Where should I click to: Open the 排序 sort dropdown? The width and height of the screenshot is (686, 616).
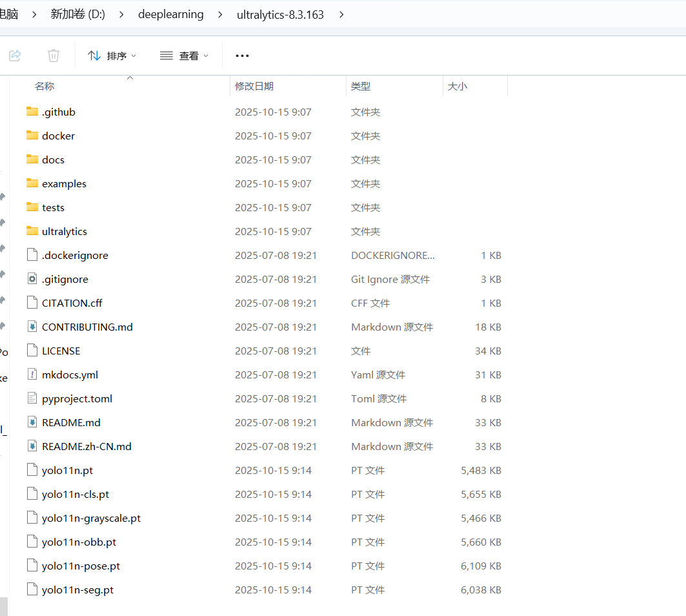click(x=112, y=56)
